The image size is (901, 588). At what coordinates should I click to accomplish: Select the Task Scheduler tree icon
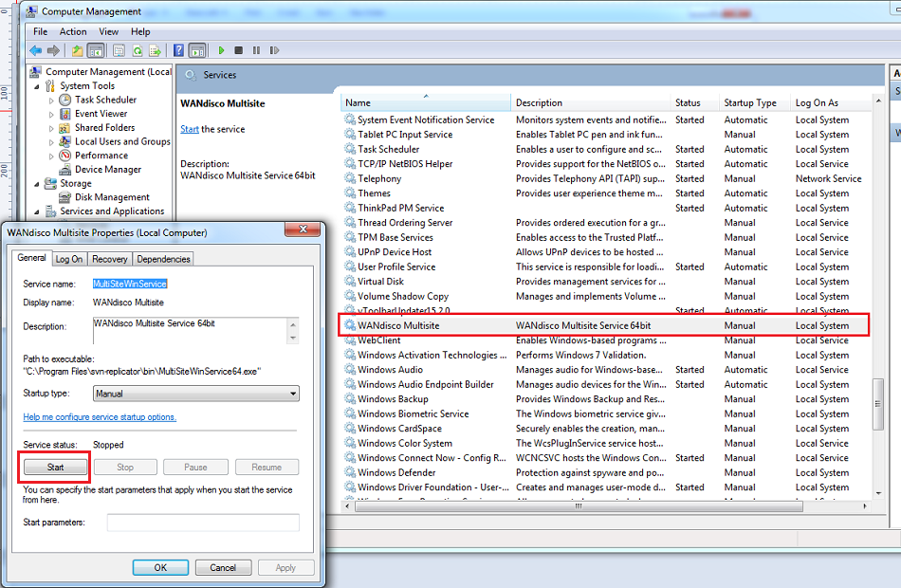pos(64,100)
